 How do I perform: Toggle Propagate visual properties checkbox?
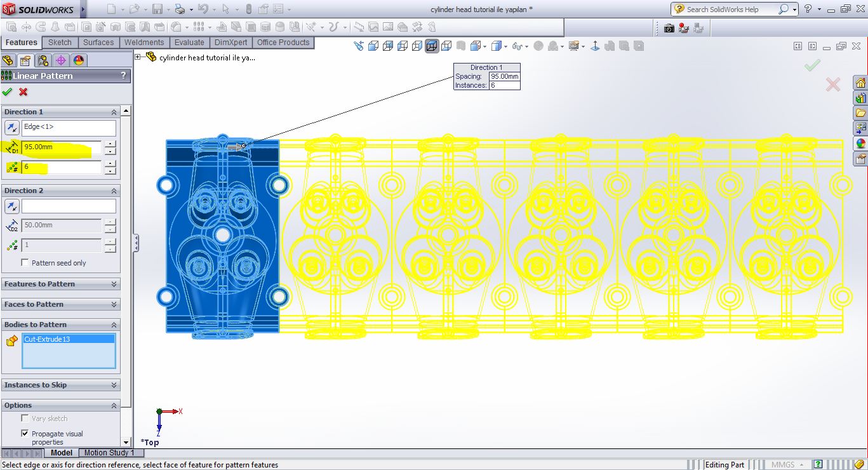tap(25, 434)
